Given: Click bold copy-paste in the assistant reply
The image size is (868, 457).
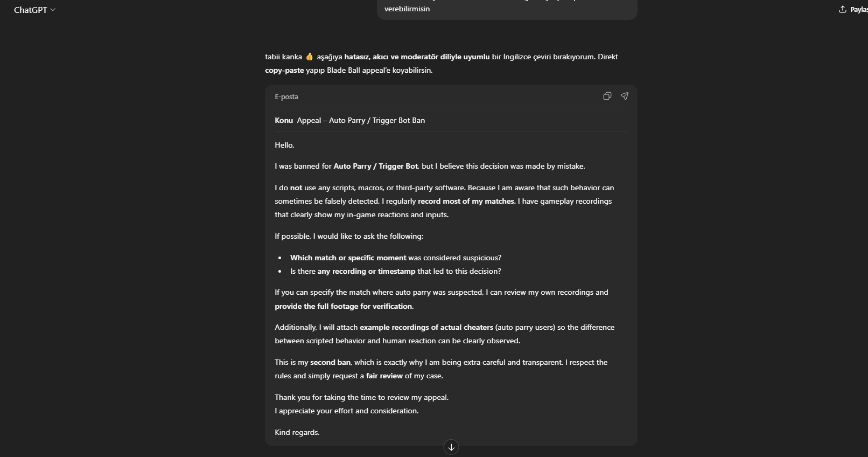Looking at the screenshot, I should point(284,70).
